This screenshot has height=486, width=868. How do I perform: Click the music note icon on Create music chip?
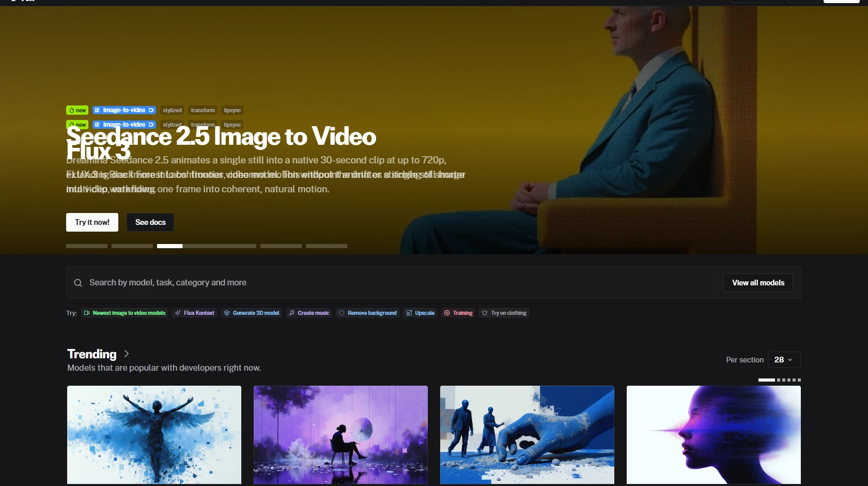(x=292, y=313)
